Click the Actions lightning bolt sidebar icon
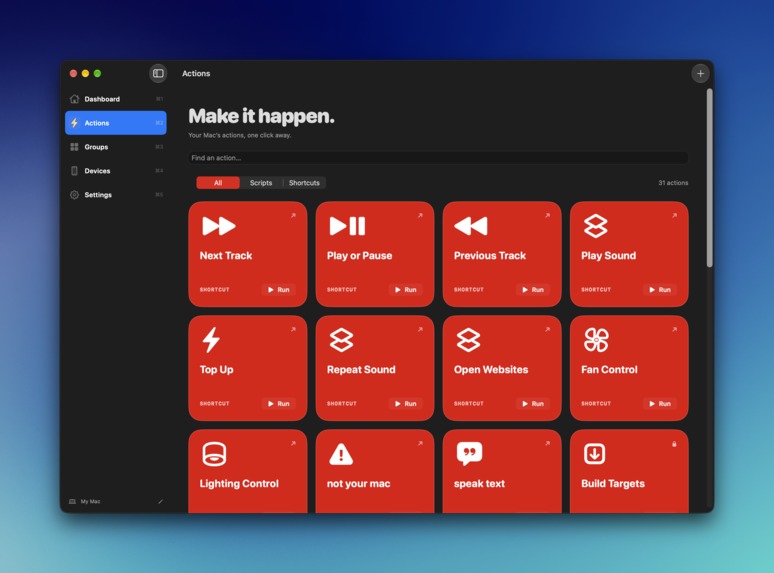 click(x=75, y=123)
